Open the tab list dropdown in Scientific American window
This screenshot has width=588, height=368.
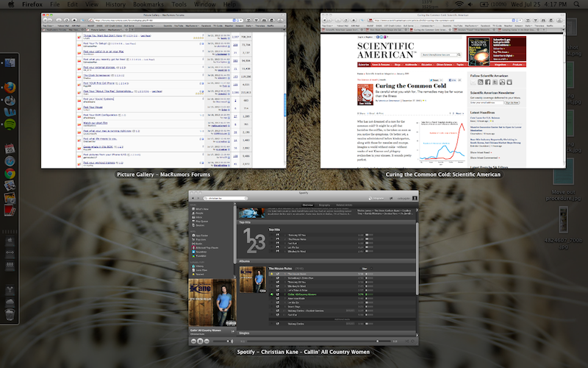[562, 29]
